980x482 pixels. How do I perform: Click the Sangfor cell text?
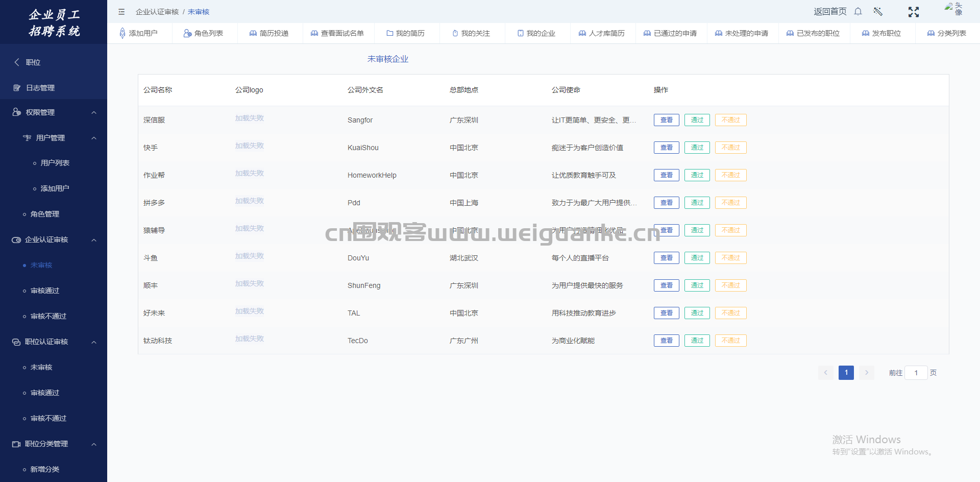[x=360, y=120]
